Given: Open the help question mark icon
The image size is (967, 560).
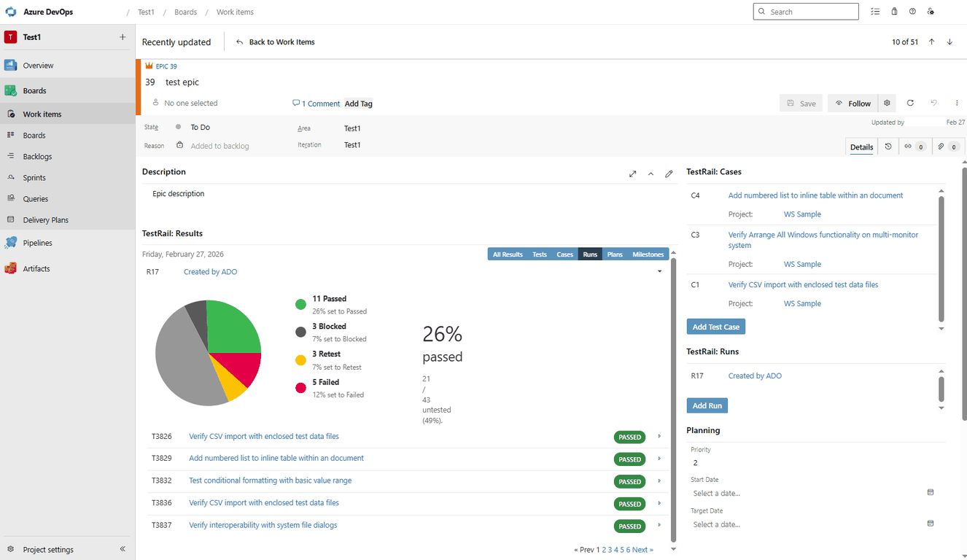Looking at the screenshot, I should point(912,12).
